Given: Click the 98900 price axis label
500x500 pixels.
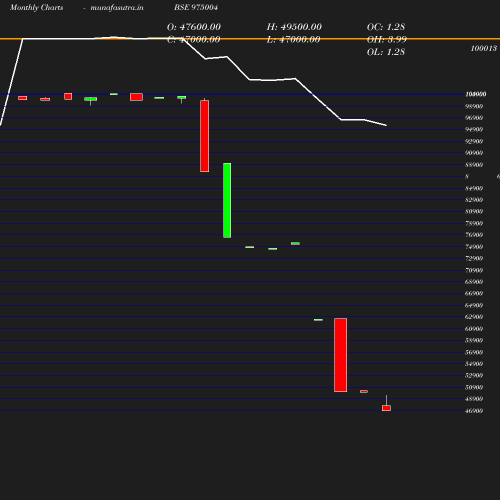Looking at the screenshot, I should [474, 106].
